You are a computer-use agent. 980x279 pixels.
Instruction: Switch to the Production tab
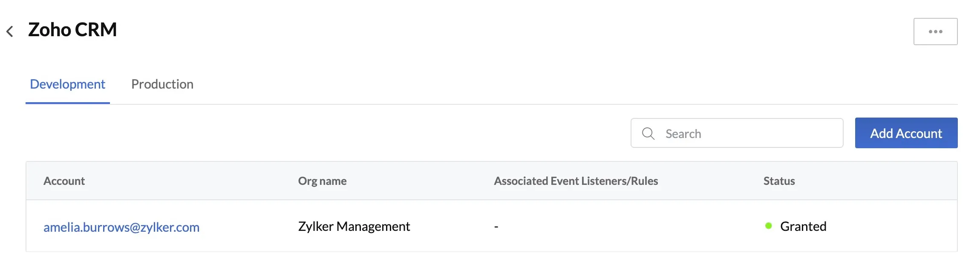coord(162,84)
